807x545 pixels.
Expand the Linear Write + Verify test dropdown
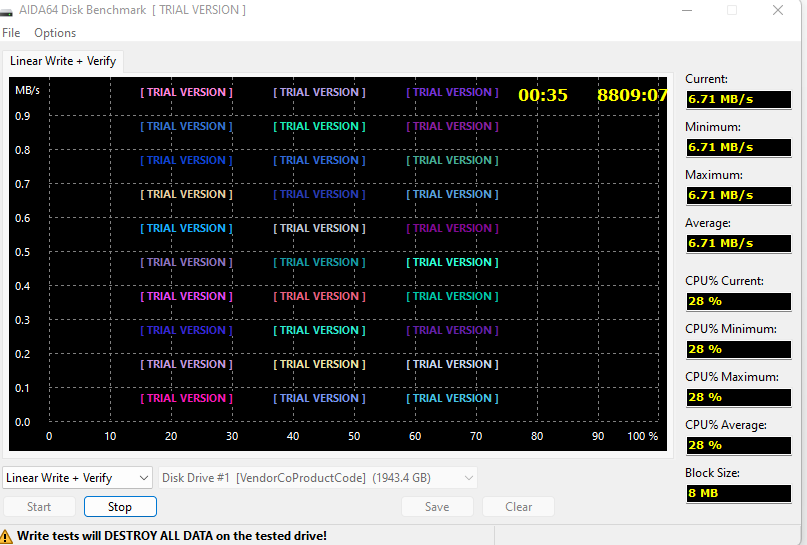pos(78,478)
